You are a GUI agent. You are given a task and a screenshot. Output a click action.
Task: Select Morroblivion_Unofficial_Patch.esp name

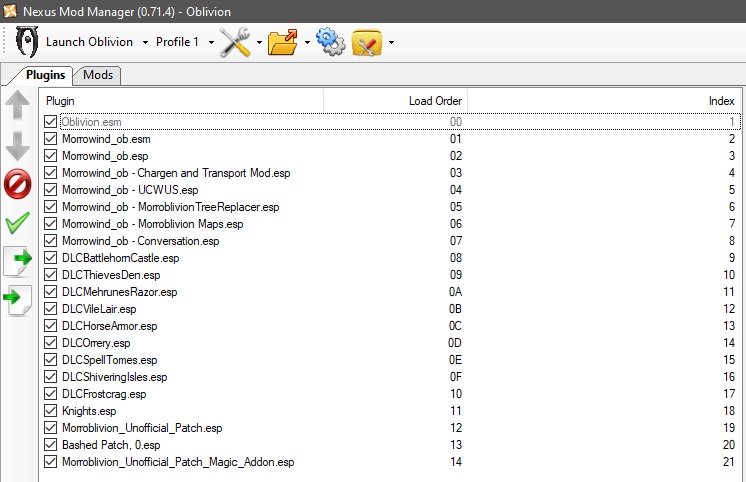142,428
